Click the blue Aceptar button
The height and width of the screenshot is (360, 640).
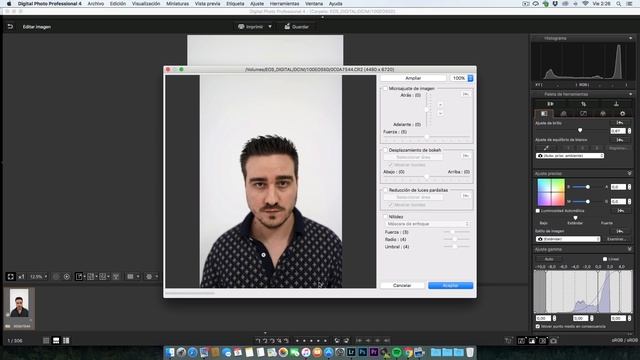[451, 285]
